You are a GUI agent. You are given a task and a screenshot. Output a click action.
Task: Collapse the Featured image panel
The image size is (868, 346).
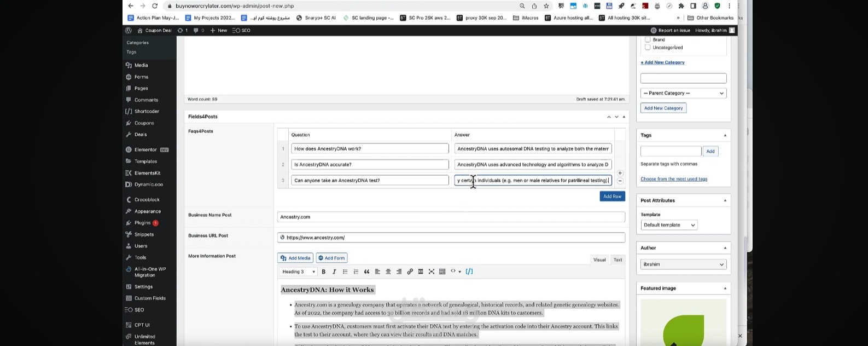click(725, 289)
